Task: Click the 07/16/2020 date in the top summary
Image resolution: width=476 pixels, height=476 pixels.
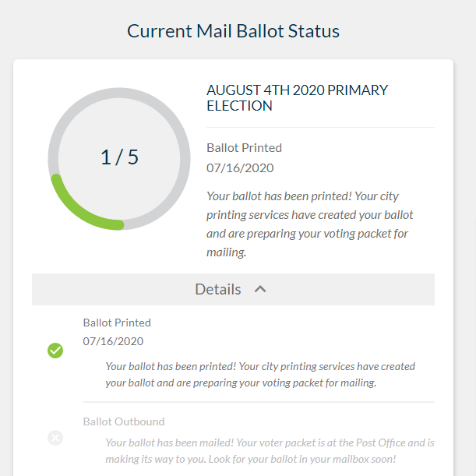Action: tap(240, 167)
